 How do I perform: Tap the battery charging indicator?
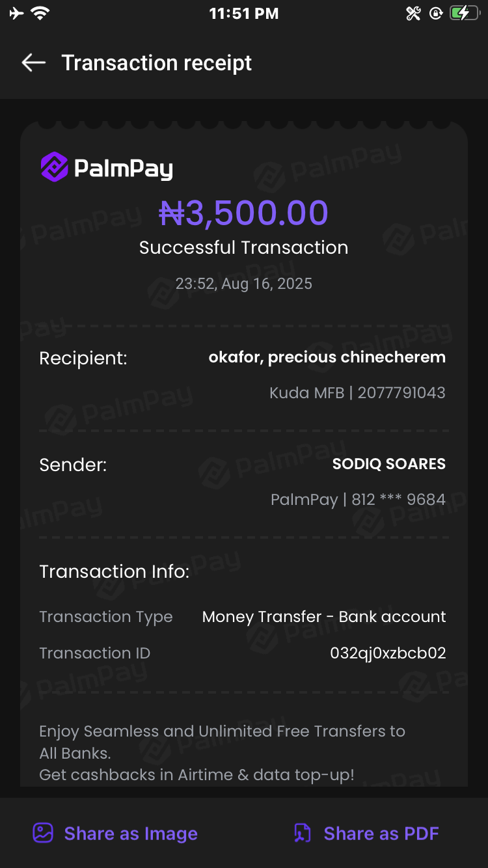464,13
